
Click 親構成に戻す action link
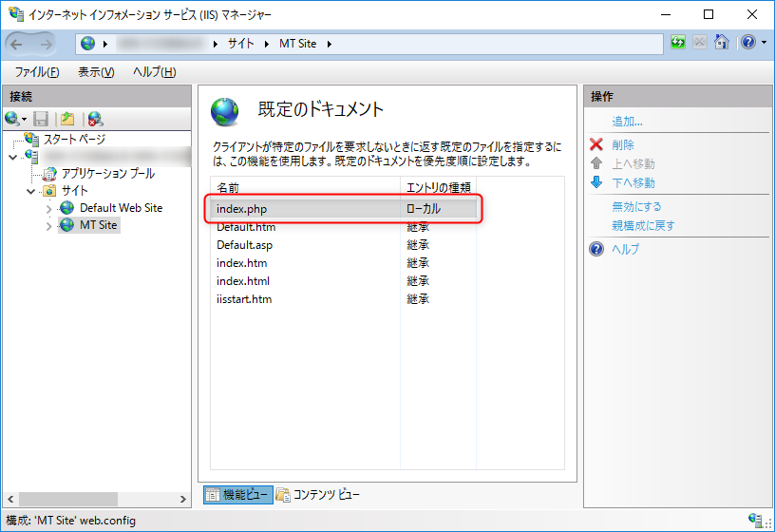click(x=644, y=226)
